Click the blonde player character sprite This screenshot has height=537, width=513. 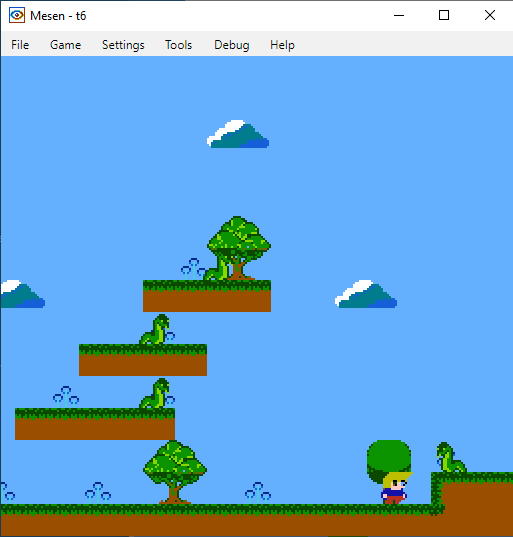tap(396, 488)
